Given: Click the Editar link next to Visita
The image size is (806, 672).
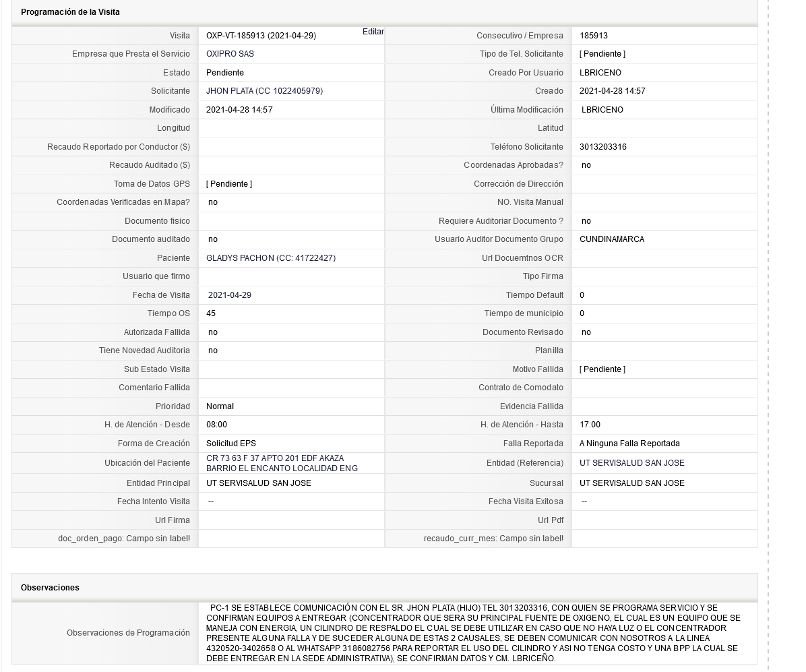Looking at the screenshot, I should (x=373, y=32).
